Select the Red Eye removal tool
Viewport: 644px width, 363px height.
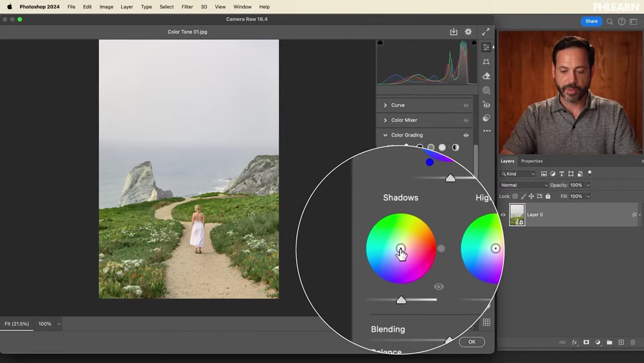click(486, 104)
